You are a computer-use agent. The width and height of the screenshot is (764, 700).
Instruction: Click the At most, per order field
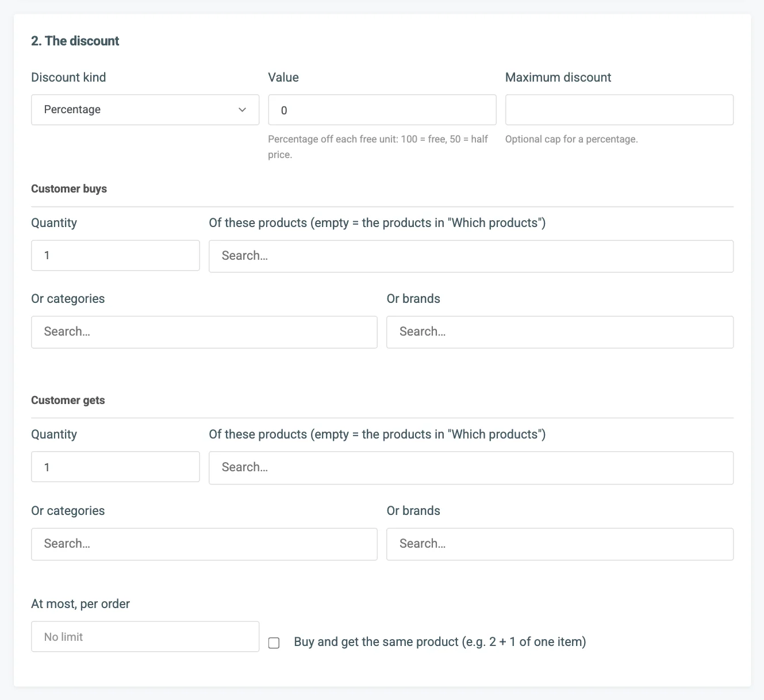pos(145,637)
